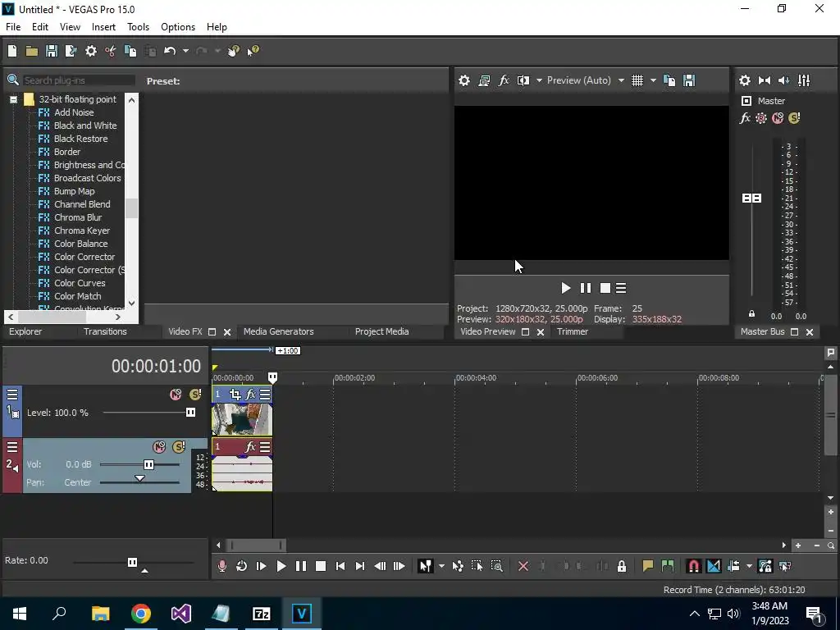Viewport: 840px width, 630px height.
Task: Mute the Master bus
Action: (x=778, y=118)
